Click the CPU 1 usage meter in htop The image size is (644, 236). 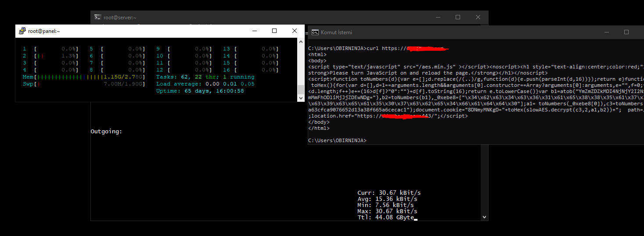coord(51,49)
